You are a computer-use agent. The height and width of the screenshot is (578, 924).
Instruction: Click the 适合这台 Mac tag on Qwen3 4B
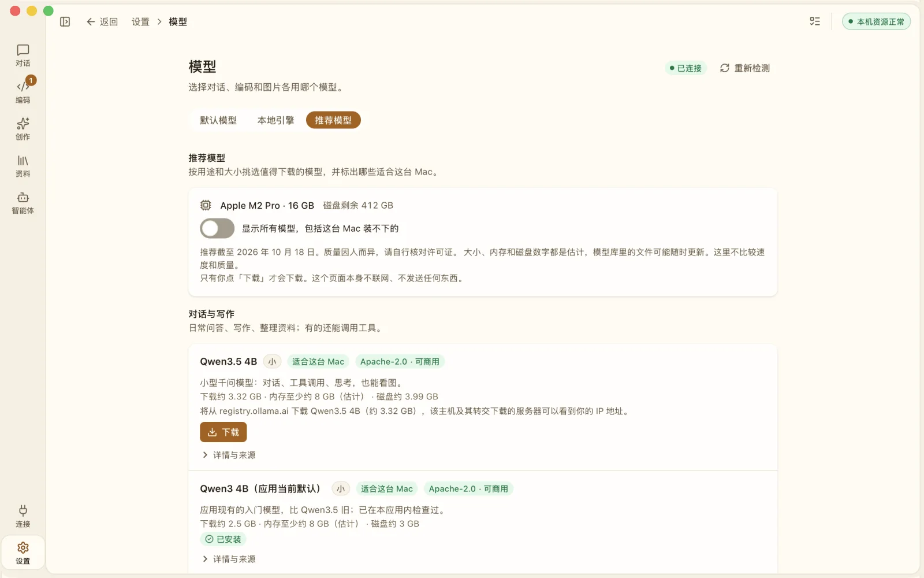click(x=387, y=489)
